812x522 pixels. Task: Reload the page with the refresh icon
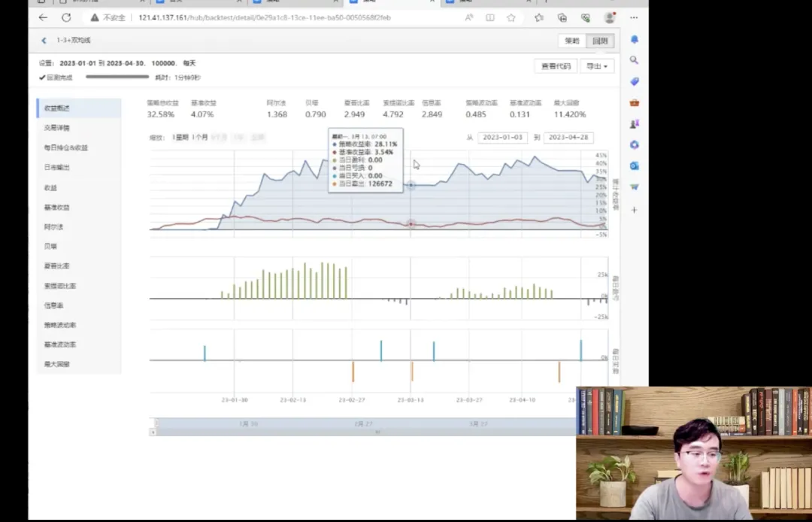click(66, 17)
